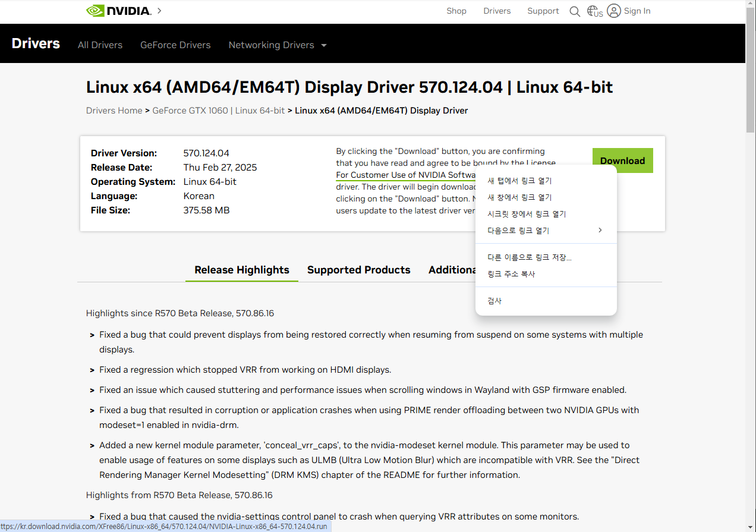Open the Shop link in header

(456, 11)
